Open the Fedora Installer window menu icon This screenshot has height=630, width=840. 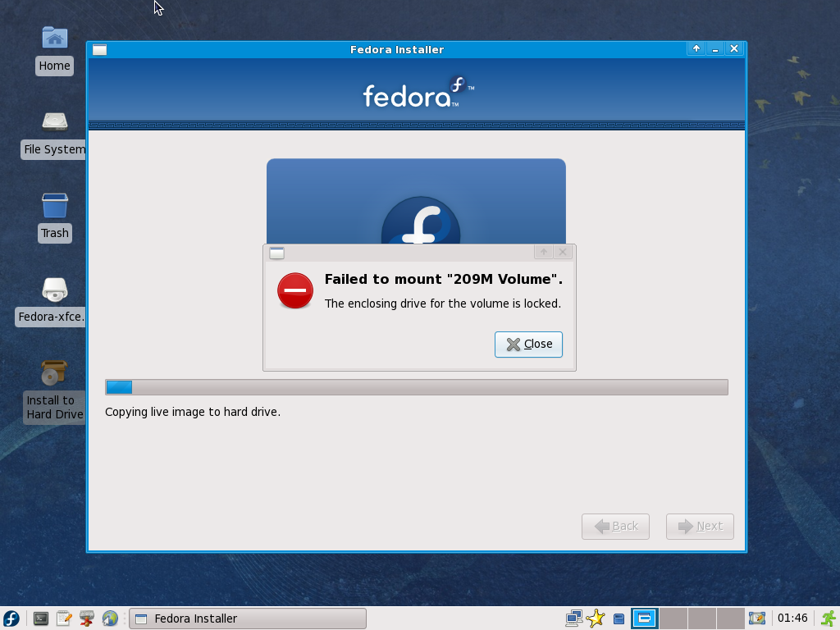99,50
